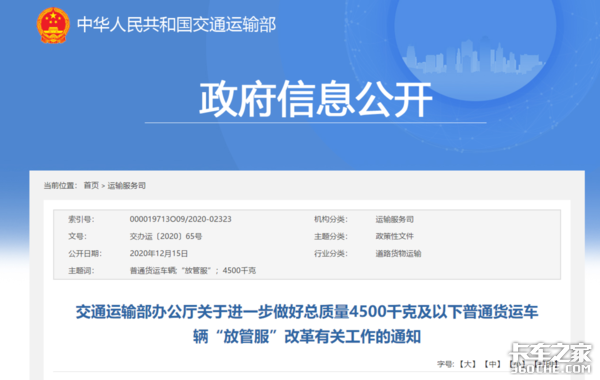Select keyword text 普通货运车辆 放管服 4500千克

click(x=192, y=271)
